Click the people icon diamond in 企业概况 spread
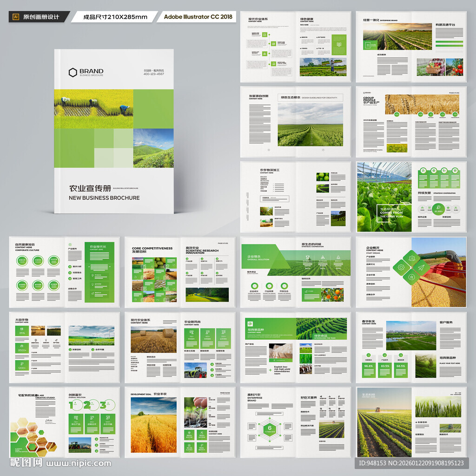Screen dimensions: 476x476 (412, 258)
